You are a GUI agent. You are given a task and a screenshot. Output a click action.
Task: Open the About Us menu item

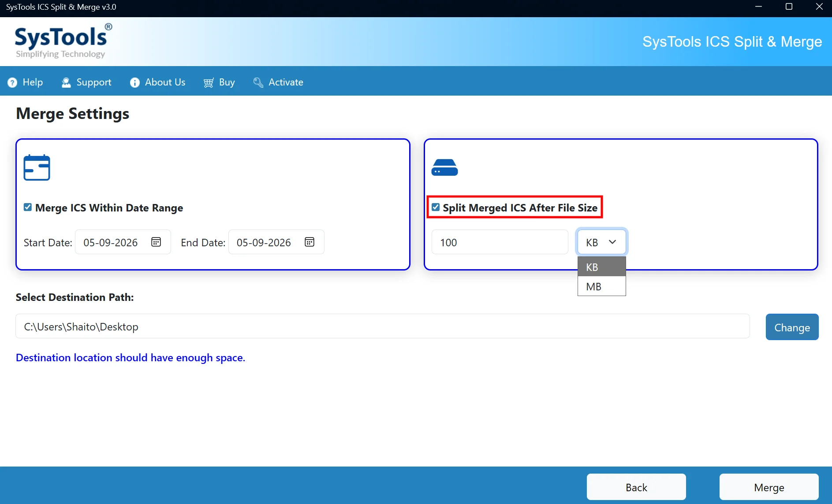pos(158,82)
